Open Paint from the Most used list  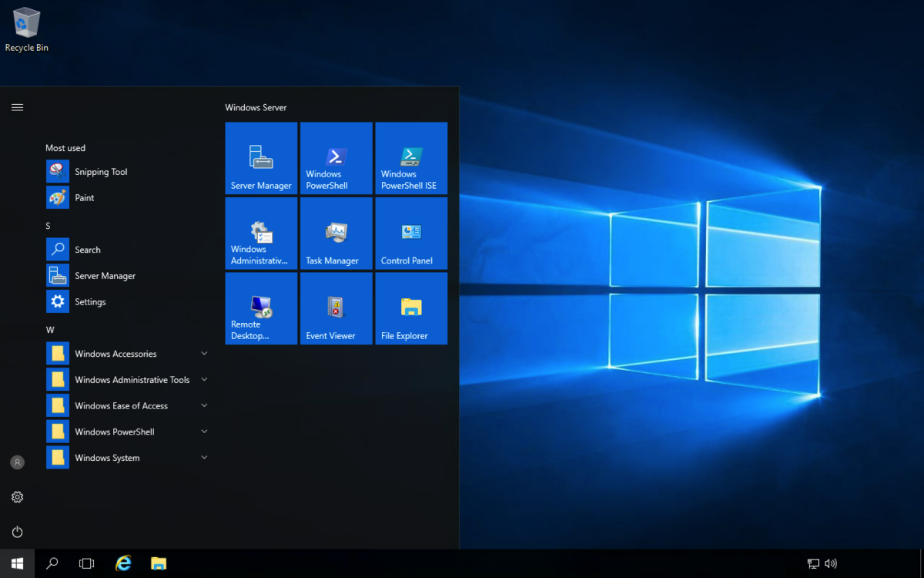tap(84, 198)
